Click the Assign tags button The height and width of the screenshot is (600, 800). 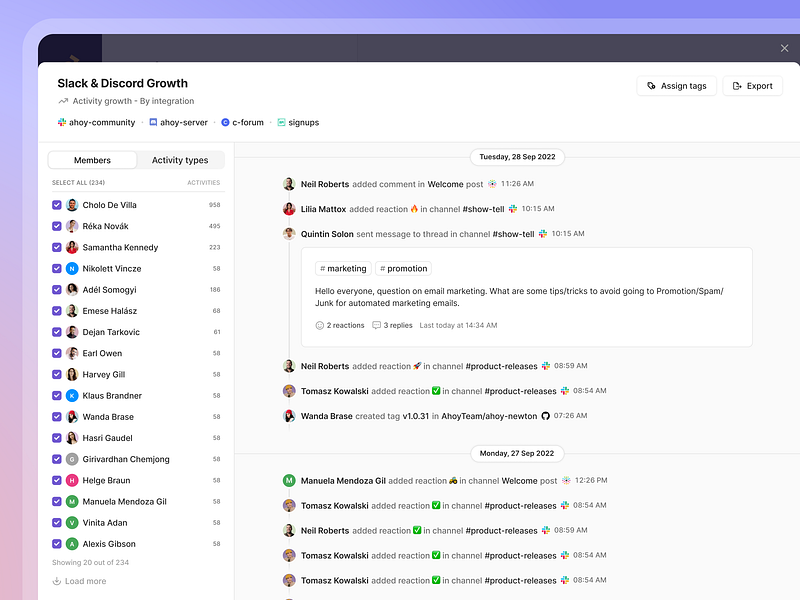pyautogui.click(x=677, y=86)
